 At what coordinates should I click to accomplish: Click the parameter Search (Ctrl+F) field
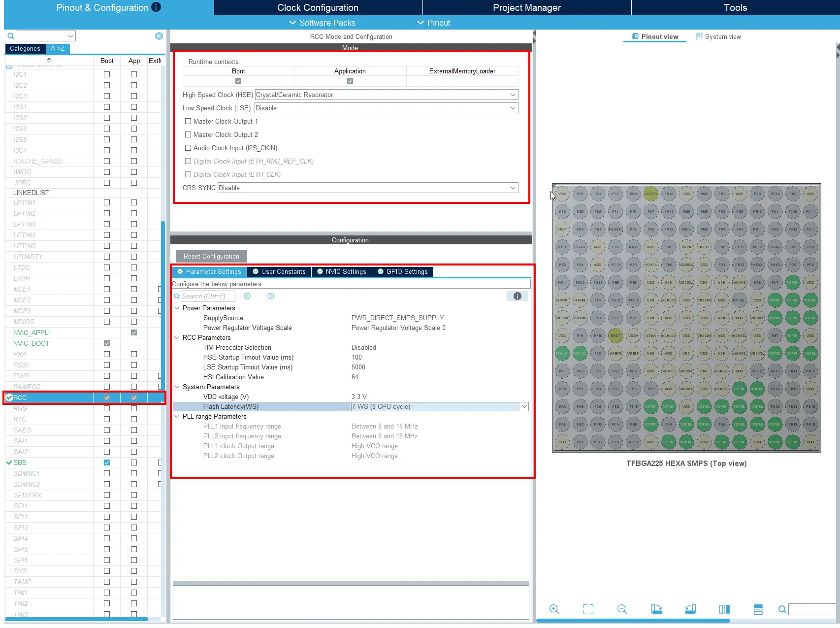tap(208, 296)
